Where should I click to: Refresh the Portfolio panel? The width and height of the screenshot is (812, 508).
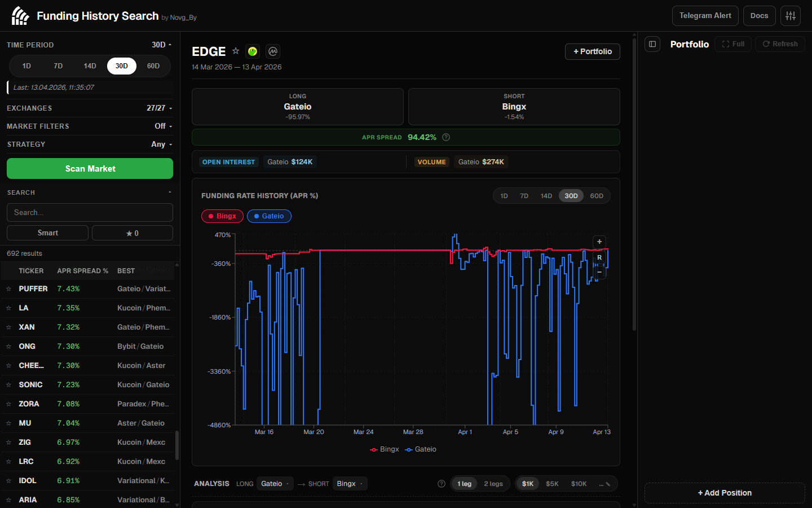[780, 44]
